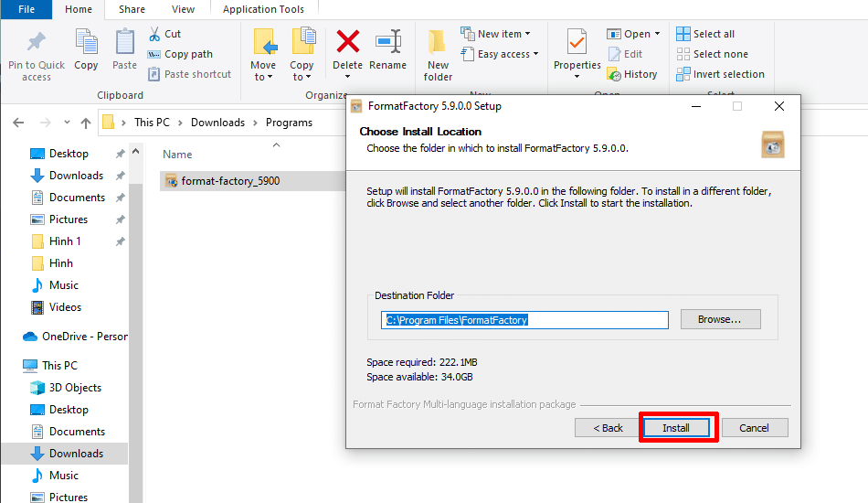Click the Destination Folder path field
Screen dimensions: 868x503
(x=524, y=320)
